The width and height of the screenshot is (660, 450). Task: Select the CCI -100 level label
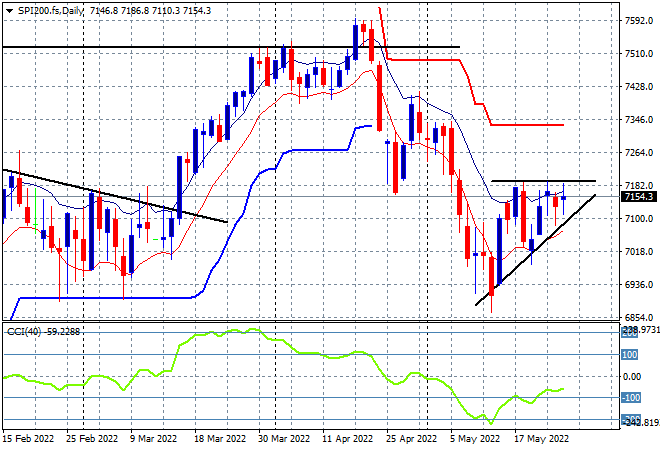631,397
